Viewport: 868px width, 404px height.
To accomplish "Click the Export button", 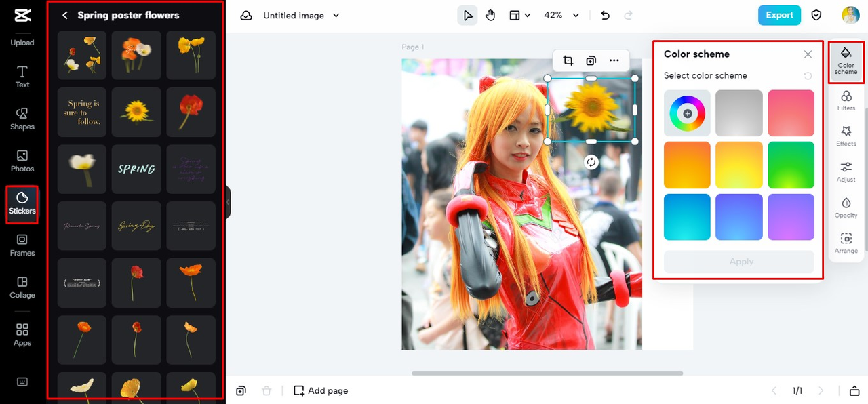I will tap(779, 15).
